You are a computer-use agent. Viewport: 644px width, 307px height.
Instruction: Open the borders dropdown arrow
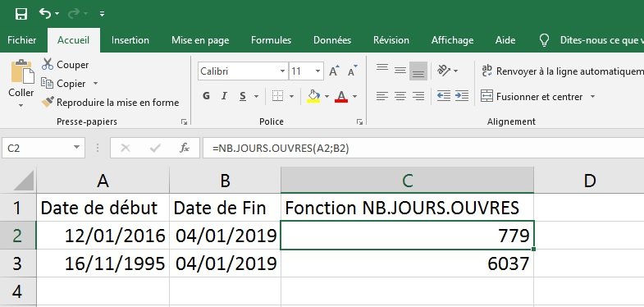tap(291, 97)
